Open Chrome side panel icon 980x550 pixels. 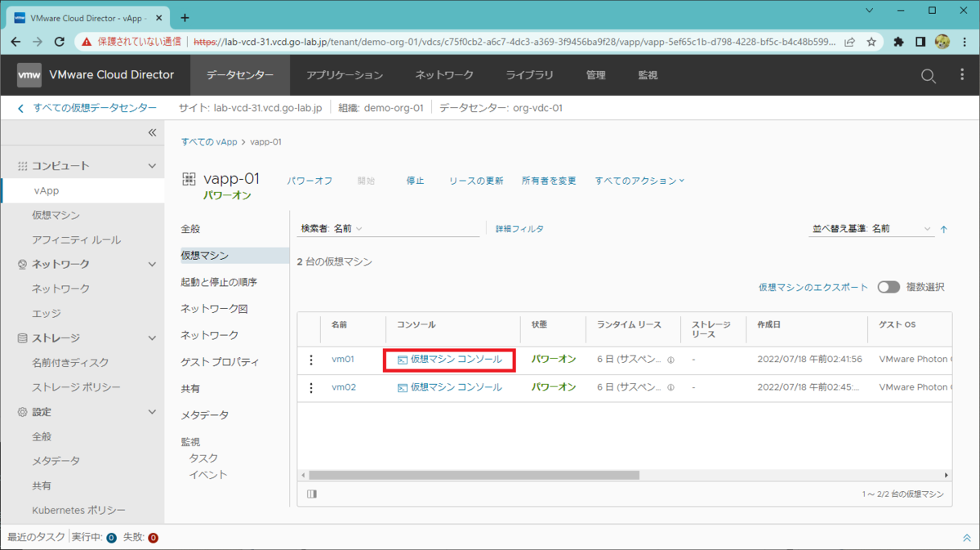pos(920,41)
